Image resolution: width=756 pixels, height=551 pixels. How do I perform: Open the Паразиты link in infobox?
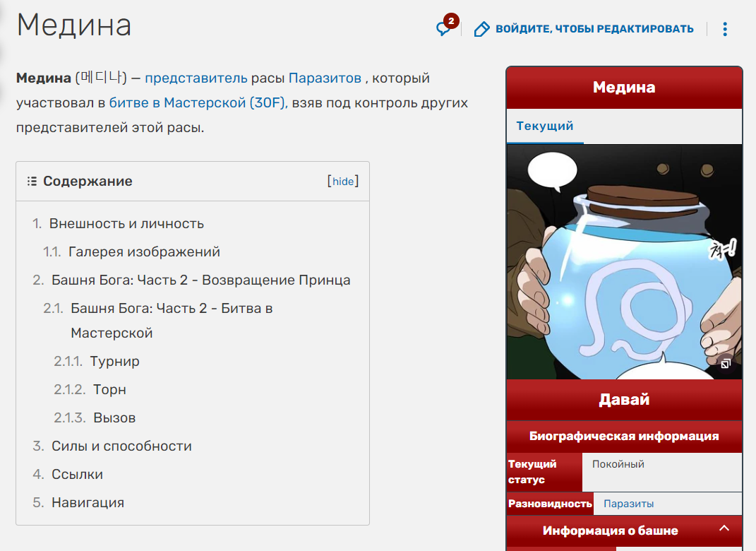click(x=629, y=504)
